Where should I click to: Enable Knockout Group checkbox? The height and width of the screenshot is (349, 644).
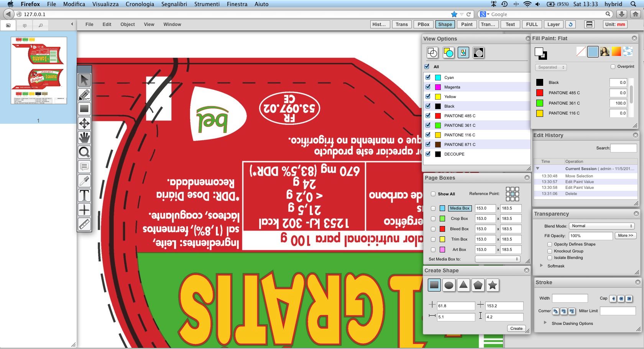550,251
